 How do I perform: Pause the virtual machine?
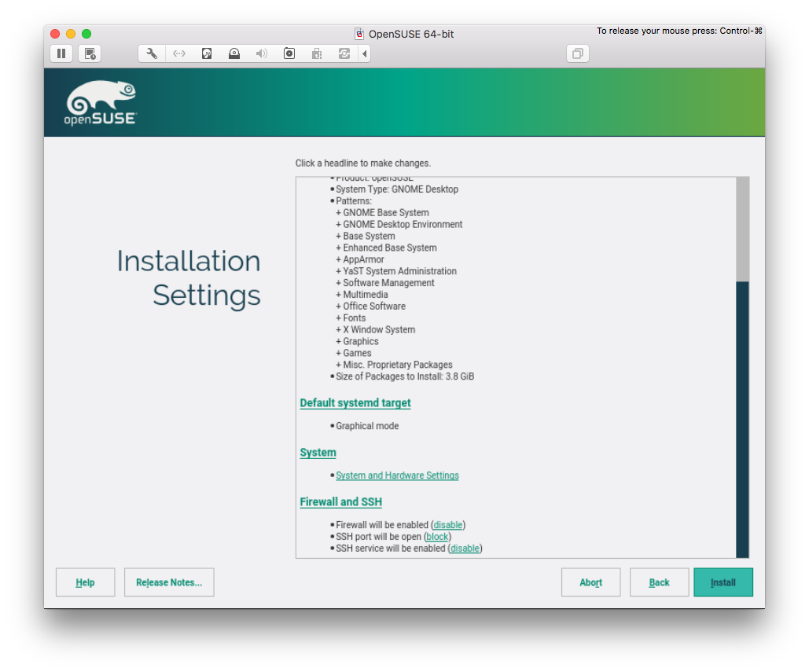click(61, 53)
